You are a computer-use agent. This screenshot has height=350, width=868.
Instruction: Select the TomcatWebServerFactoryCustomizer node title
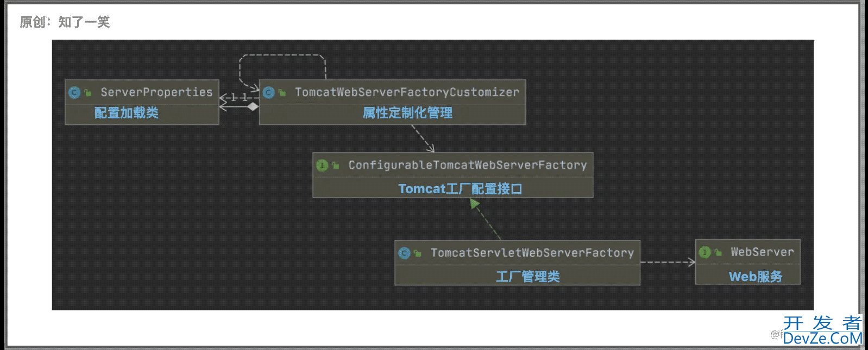[407, 92]
